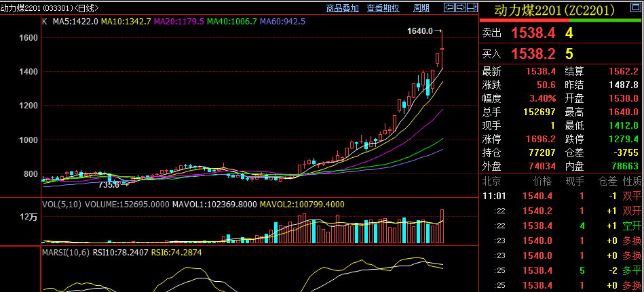Click the 买入 buy price 1538.2
This screenshot has height=292, width=644.
533,53
